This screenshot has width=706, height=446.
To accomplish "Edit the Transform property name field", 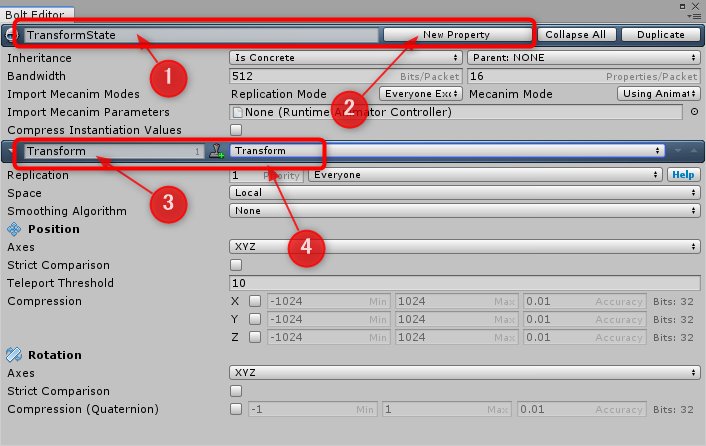I will tap(114, 151).
